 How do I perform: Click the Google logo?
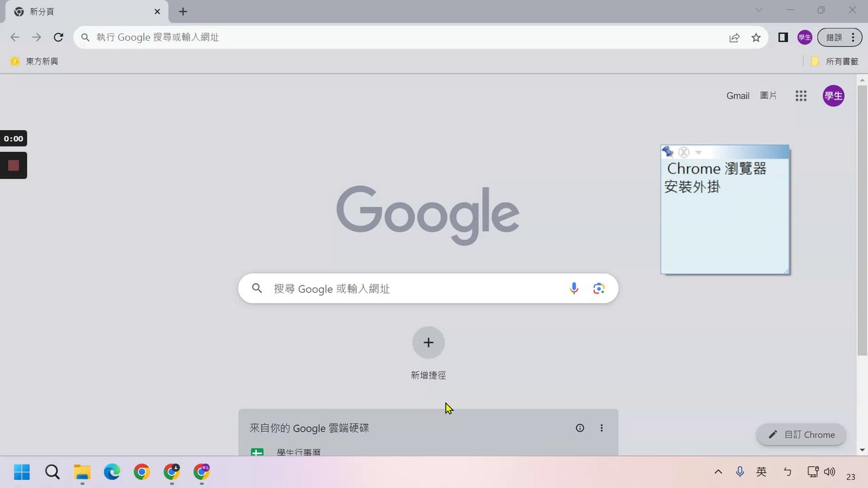tap(428, 215)
